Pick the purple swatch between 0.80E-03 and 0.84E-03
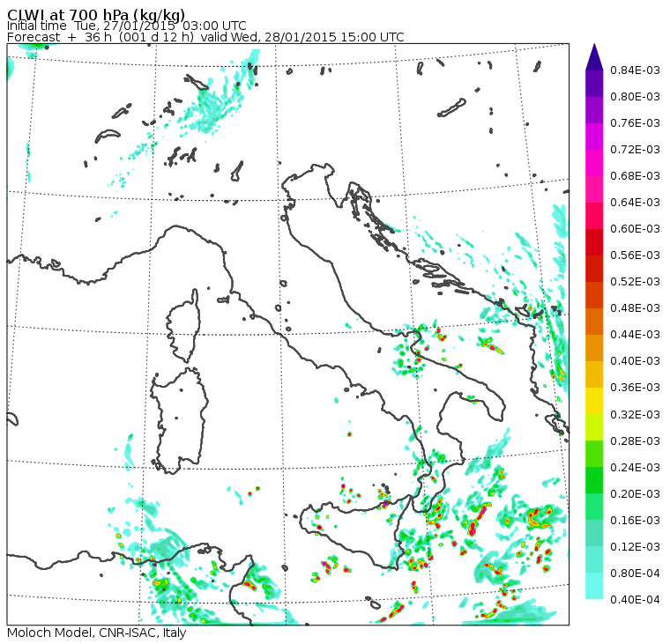 click(x=594, y=84)
